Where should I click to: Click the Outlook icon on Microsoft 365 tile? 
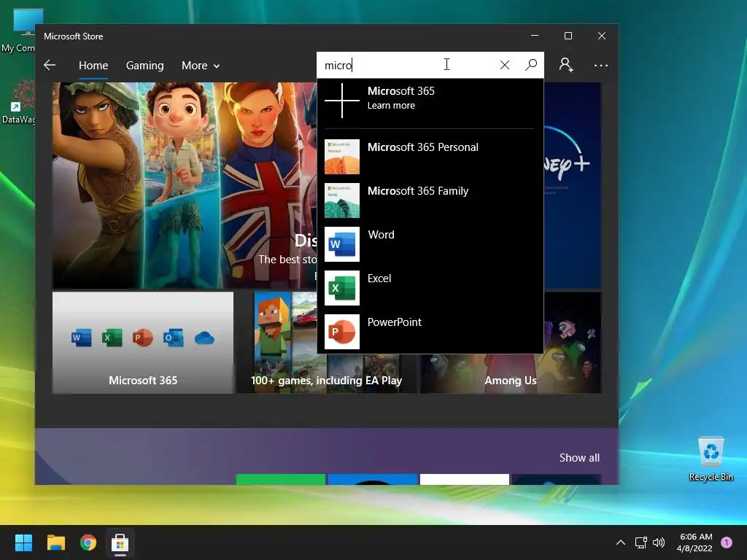point(173,338)
